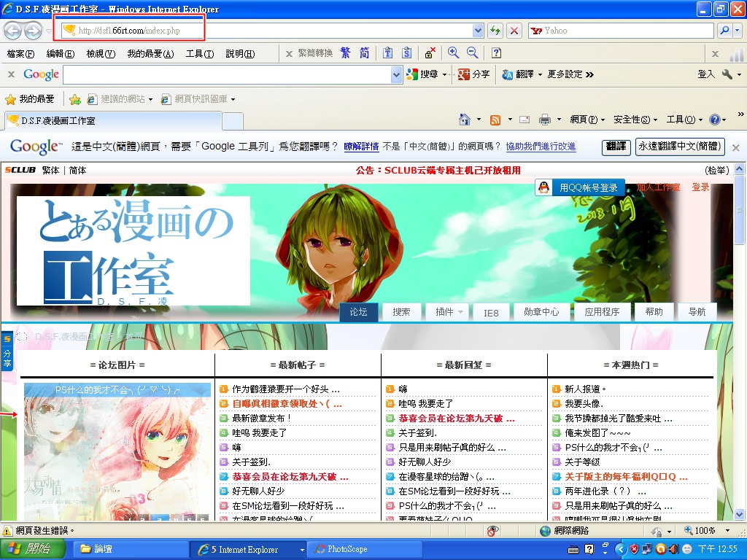Open the 工具(T) menu
Screen dimensions: 747x560
pos(200,54)
